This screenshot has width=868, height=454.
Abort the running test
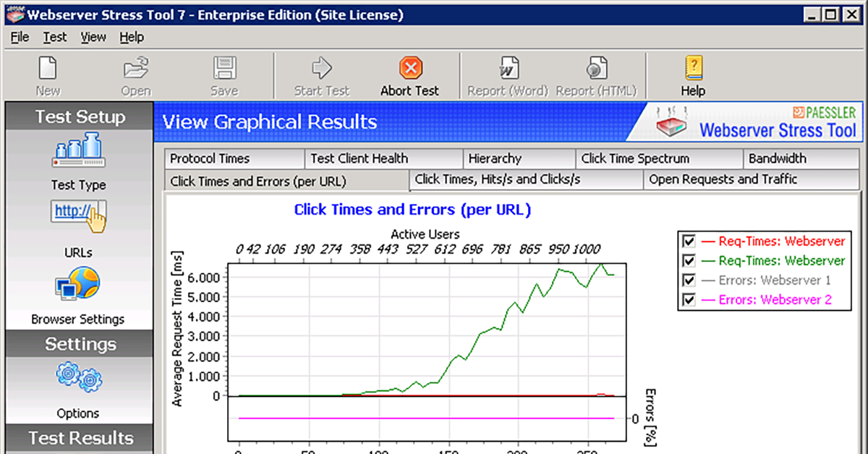click(x=410, y=76)
